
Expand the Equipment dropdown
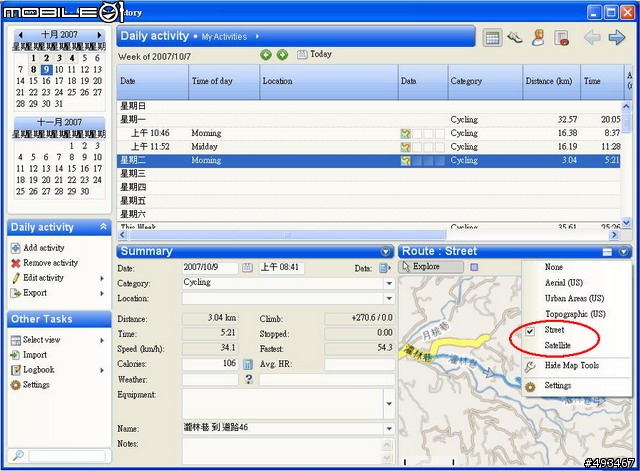(x=389, y=404)
